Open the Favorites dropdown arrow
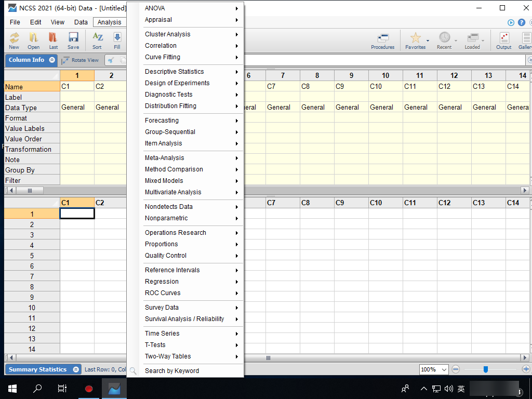This screenshot has height=399, width=532. (x=428, y=41)
